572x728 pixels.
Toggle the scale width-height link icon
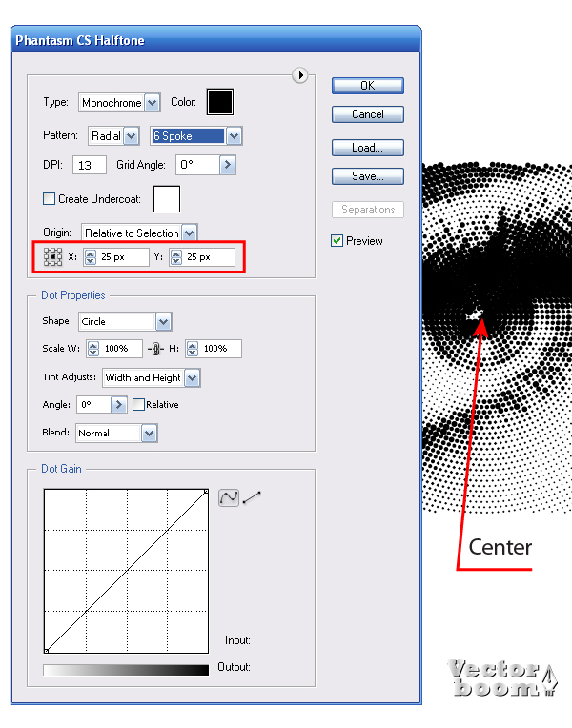(156, 349)
